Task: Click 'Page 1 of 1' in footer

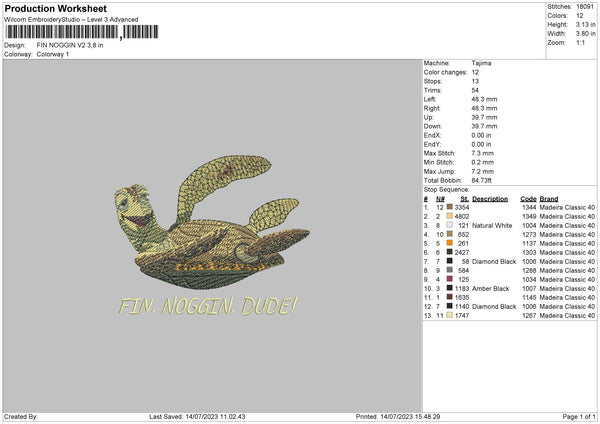Action: (579, 416)
